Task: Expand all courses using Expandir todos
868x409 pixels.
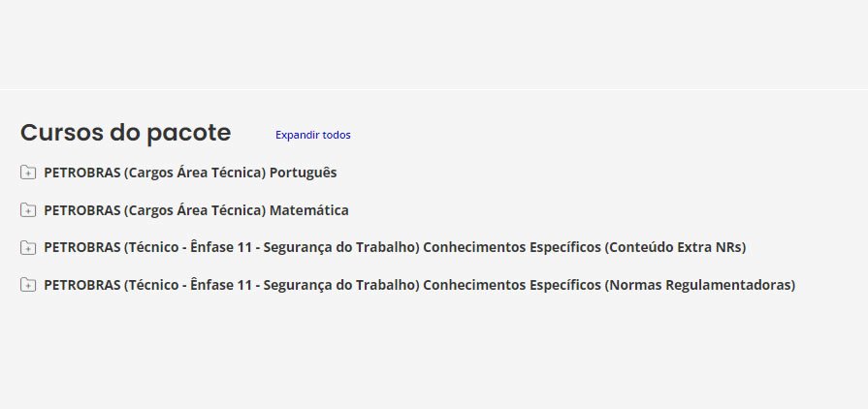Action: pyautogui.click(x=312, y=135)
